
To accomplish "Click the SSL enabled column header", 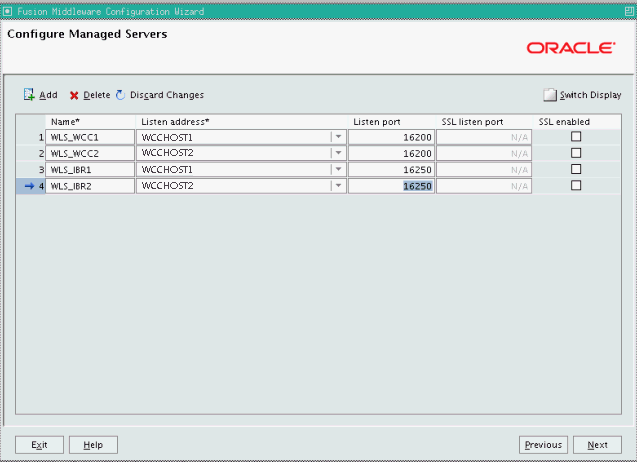I will tap(576, 122).
